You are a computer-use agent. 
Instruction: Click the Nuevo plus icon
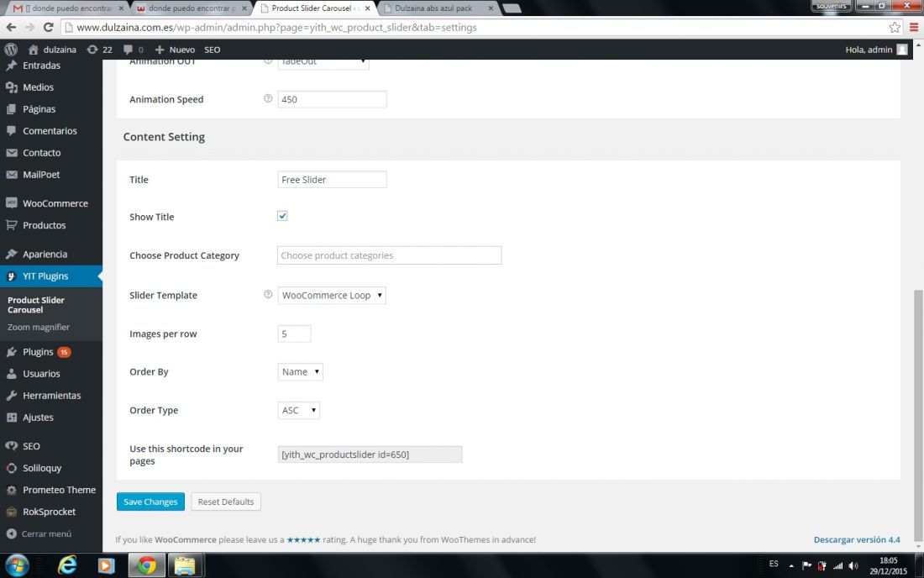159,50
